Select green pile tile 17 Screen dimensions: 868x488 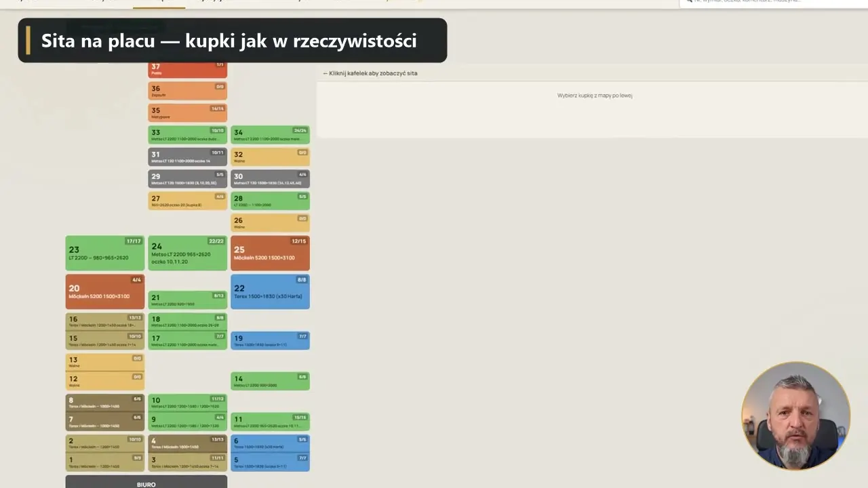pos(187,340)
